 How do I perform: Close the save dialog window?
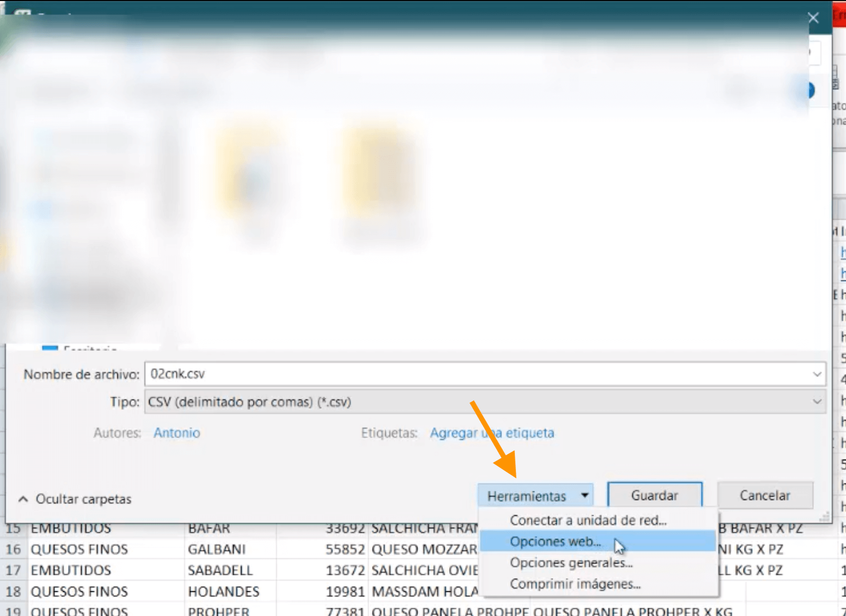(813, 18)
